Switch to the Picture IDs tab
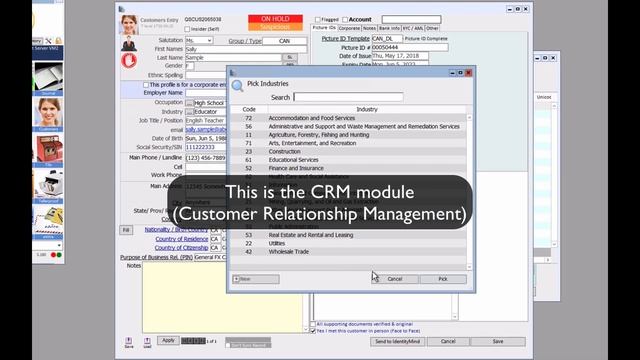 pyautogui.click(x=324, y=28)
